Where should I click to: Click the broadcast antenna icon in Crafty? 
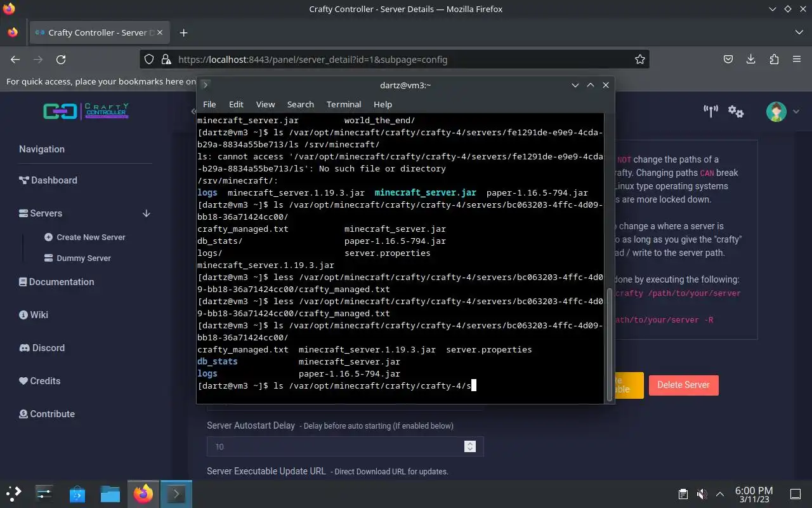[x=710, y=111]
